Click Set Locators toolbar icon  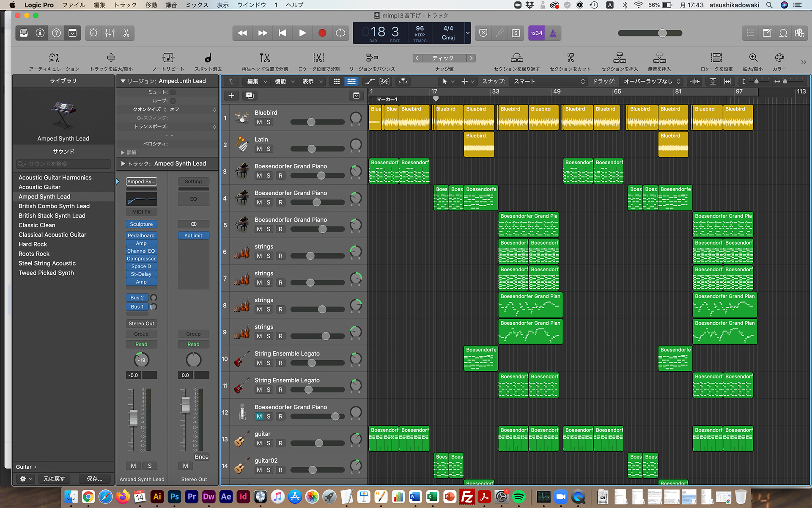click(716, 58)
